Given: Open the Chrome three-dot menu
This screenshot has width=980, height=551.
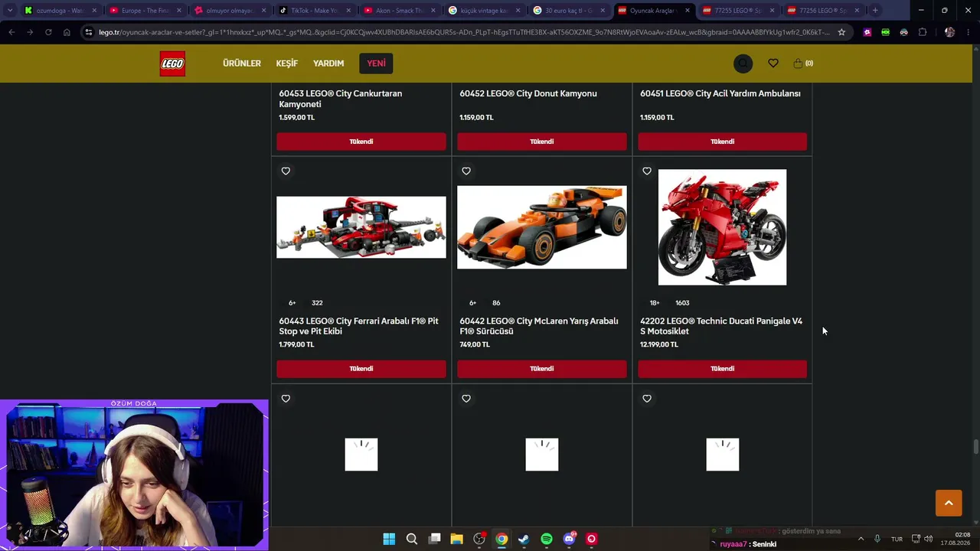Looking at the screenshot, I should [x=969, y=32].
